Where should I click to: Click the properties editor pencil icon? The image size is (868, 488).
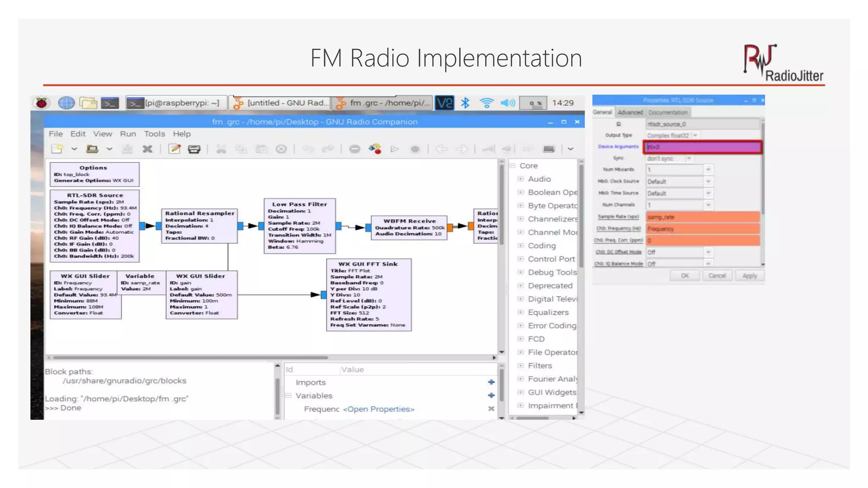click(x=175, y=149)
